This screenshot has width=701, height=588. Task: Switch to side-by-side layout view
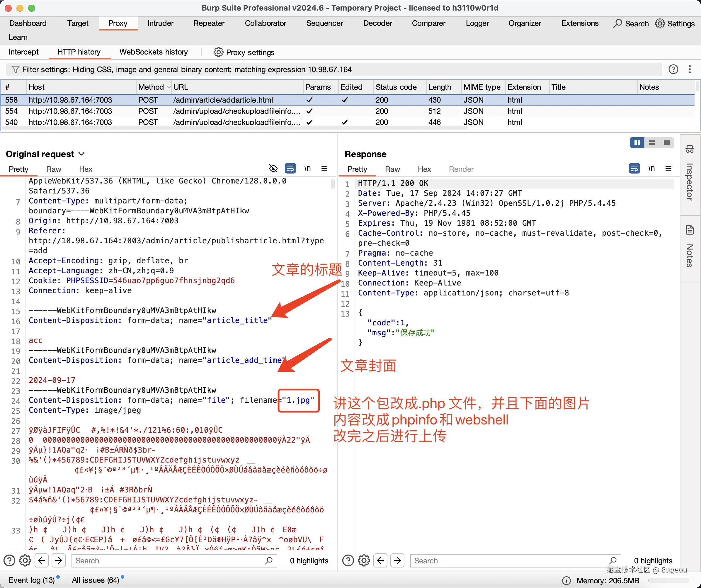pos(637,143)
